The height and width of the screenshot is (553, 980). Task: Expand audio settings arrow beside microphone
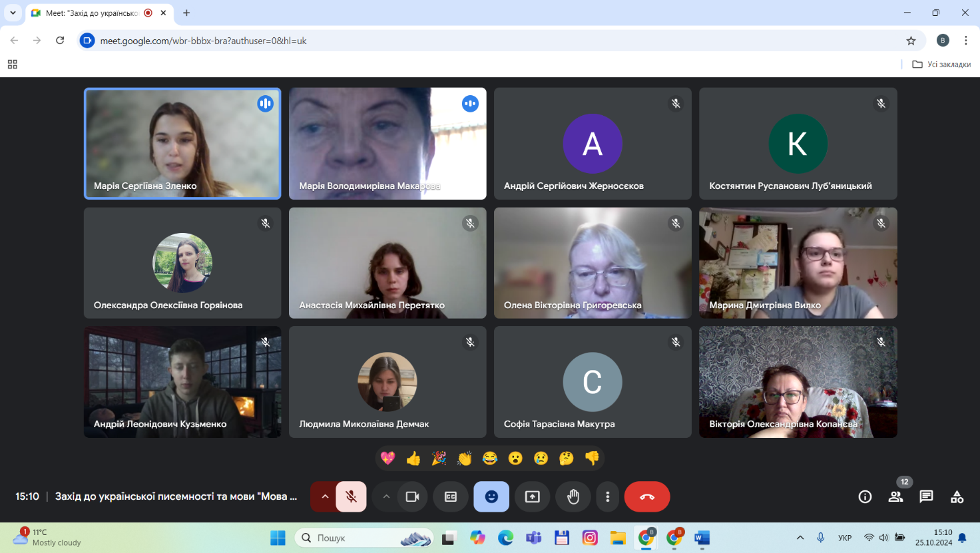click(x=325, y=496)
